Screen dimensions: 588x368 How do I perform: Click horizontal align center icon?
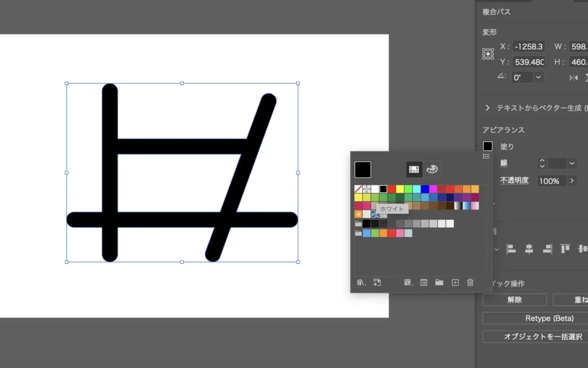coord(529,249)
